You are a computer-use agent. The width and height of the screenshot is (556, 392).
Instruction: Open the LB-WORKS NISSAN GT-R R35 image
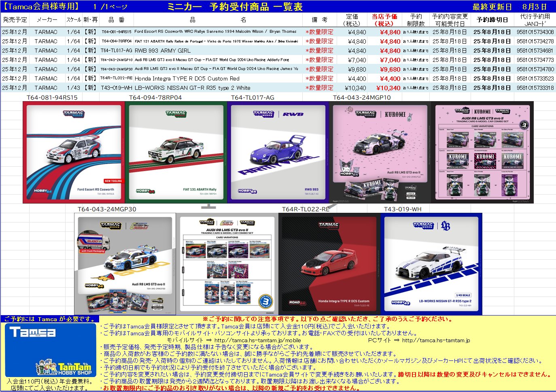click(x=431, y=264)
